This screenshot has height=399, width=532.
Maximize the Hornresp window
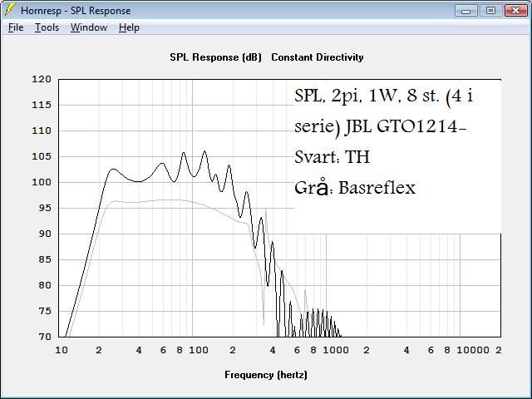tap(490, 11)
